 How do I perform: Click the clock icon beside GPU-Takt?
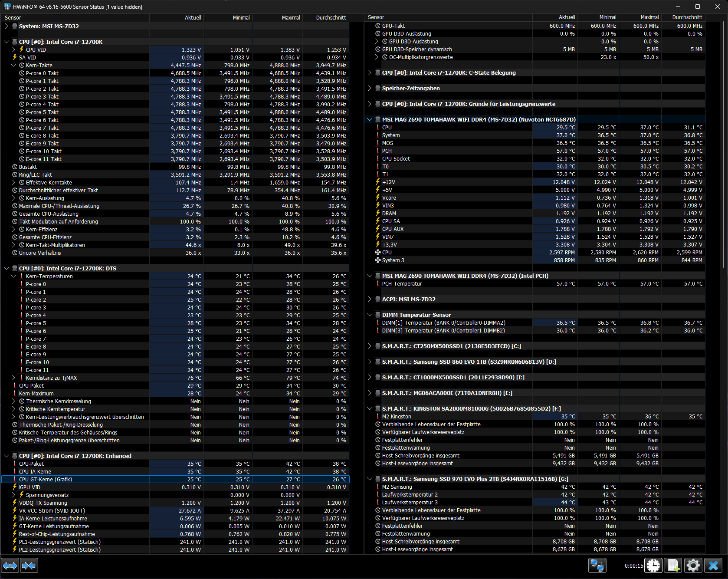[378, 26]
